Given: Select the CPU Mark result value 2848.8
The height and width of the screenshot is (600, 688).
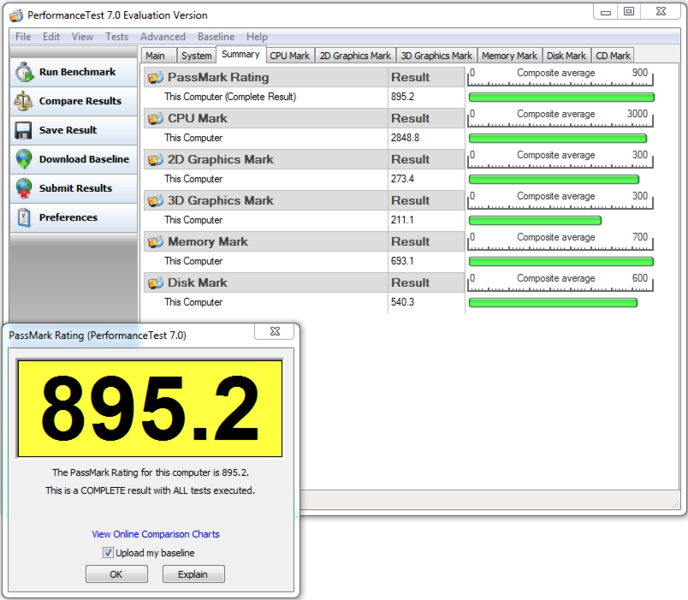Looking at the screenshot, I should [x=405, y=138].
